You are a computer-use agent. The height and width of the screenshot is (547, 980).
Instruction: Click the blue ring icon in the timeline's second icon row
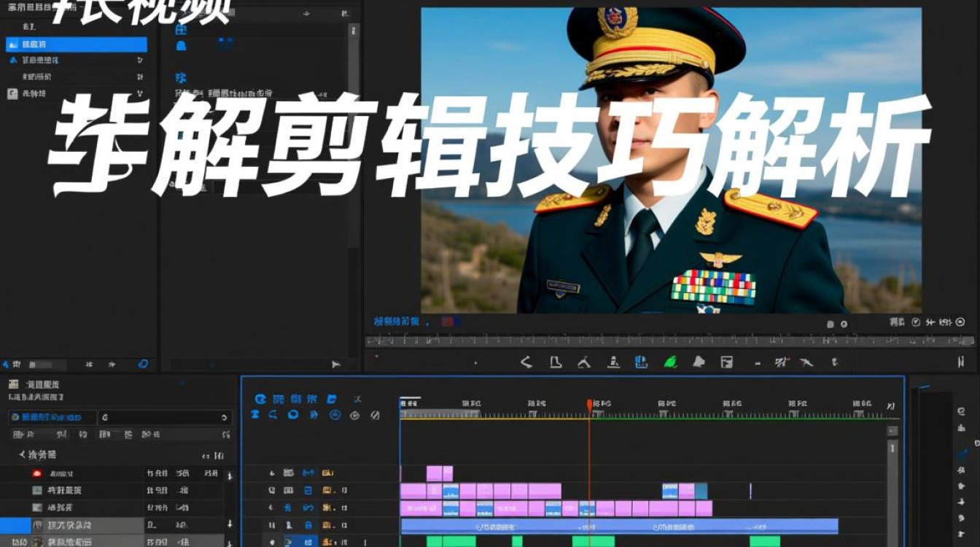[x=292, y=414]
